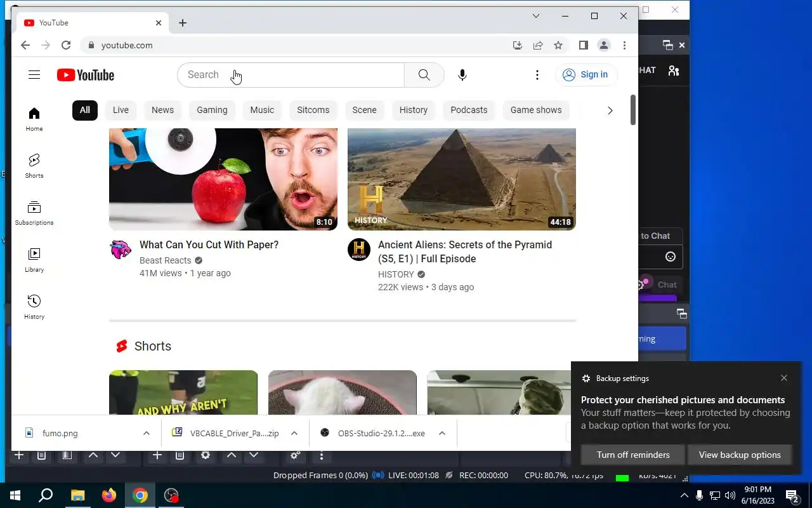Start voice search with the microphone

[462, 75]
